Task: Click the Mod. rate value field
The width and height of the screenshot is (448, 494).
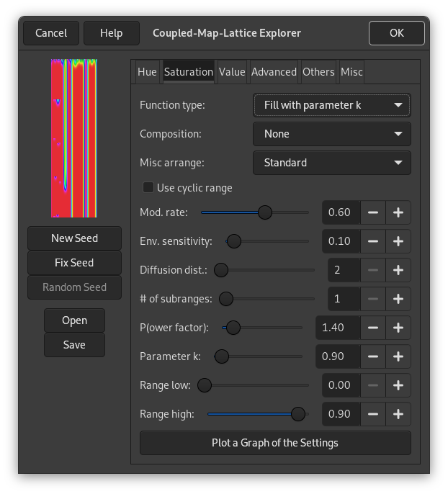Action: pos(340,212)
